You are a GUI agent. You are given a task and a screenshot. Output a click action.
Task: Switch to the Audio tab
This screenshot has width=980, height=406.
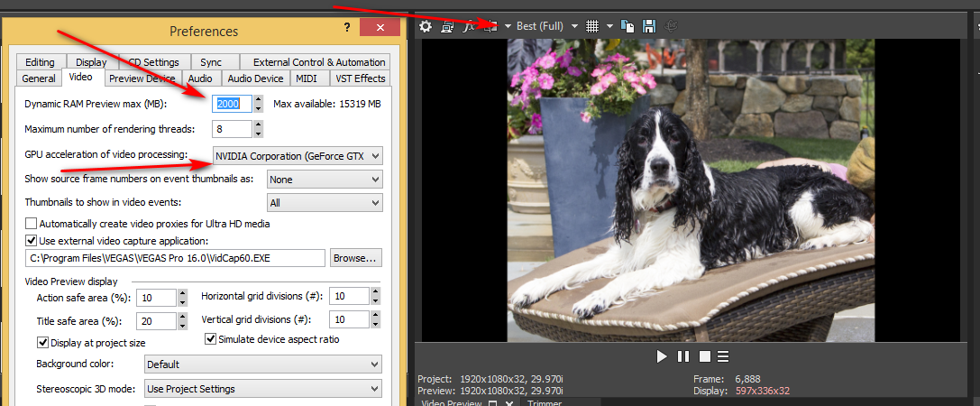pyautogui.click(x=200, y=78)
